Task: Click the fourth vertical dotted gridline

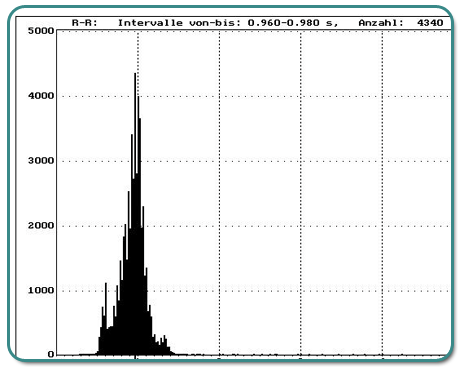Action: pyautogui.click(x=382, y=193)
